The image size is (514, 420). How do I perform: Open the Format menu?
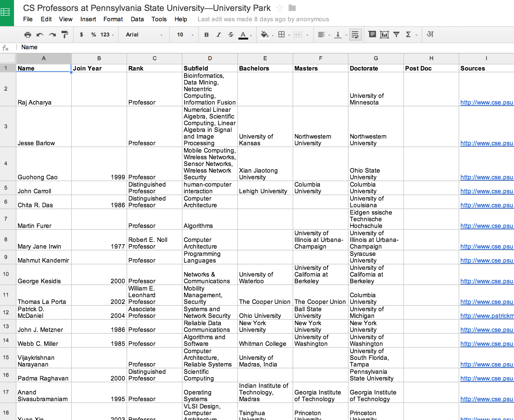pos(113,19)
